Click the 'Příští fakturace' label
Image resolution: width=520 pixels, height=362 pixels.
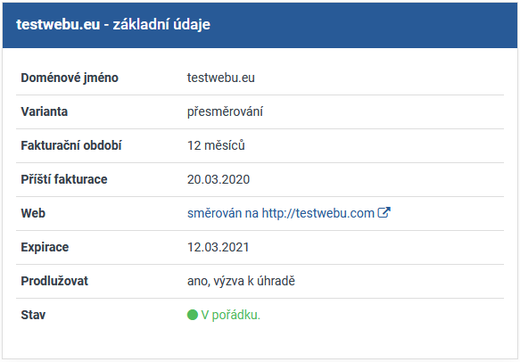[64, 179]
